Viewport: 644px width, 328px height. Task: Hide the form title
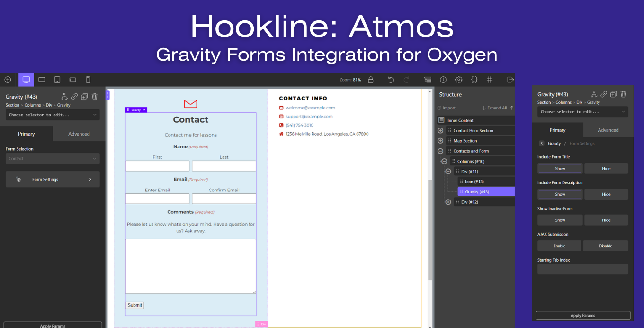pos(606,169)
